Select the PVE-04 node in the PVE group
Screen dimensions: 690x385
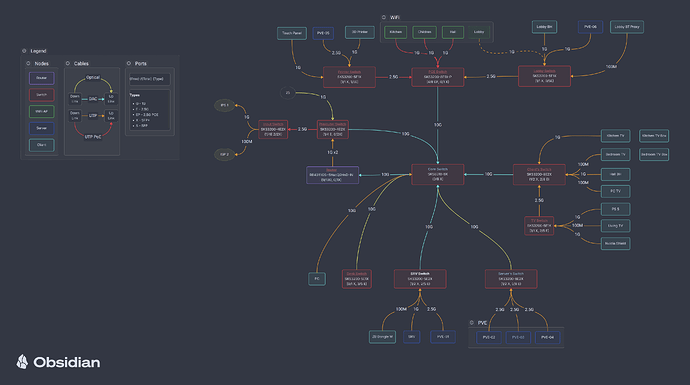click(x=547, y=337)
